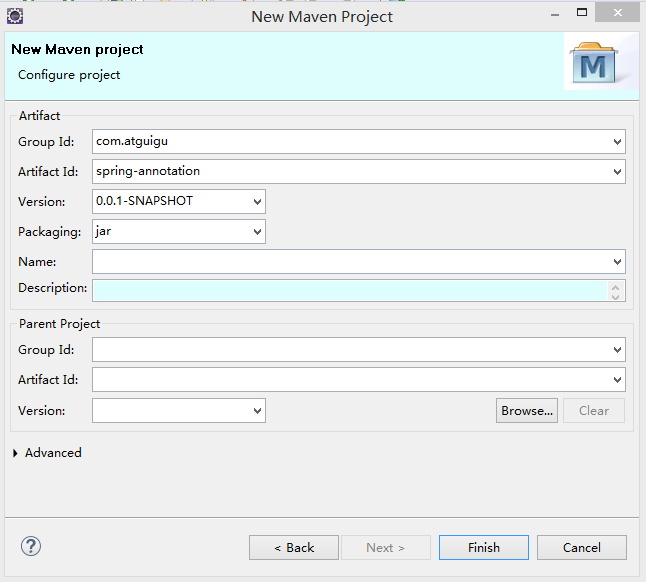Screen dimensions: 646x582
Task: Open the Packaging jar dropdown arrow
Action: tap(257, 232)
